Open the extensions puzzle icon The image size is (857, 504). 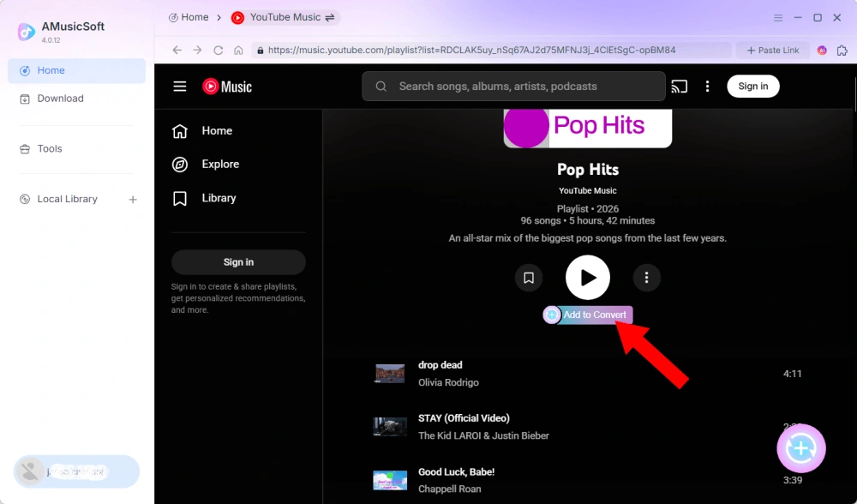pyautogui.click(x=842, y=51)
